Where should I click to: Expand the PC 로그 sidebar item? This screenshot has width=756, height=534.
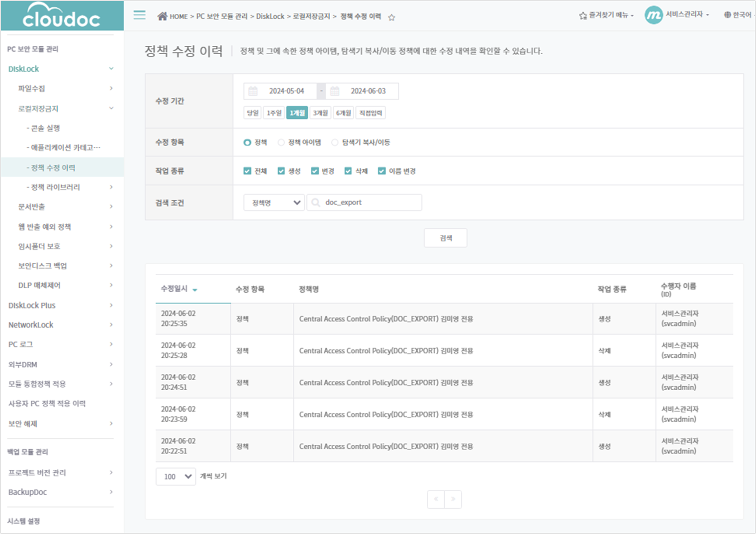[111, 344]
